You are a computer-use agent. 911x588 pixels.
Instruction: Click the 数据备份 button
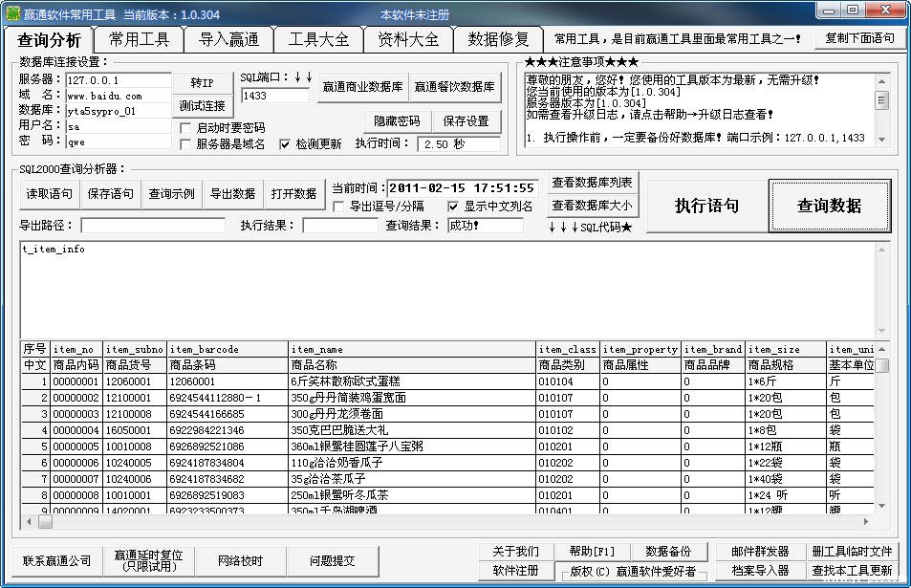click(669, 552)
